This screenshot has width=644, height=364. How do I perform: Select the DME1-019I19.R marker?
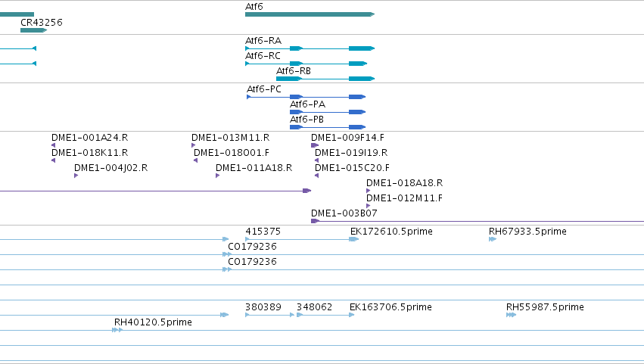pyautogui.click(x=316, y=160)
